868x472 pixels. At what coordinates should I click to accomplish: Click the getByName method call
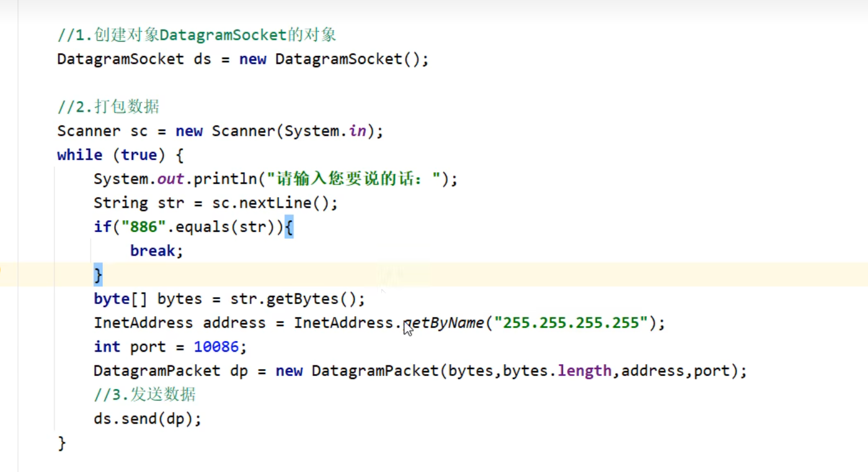point(443,323)
